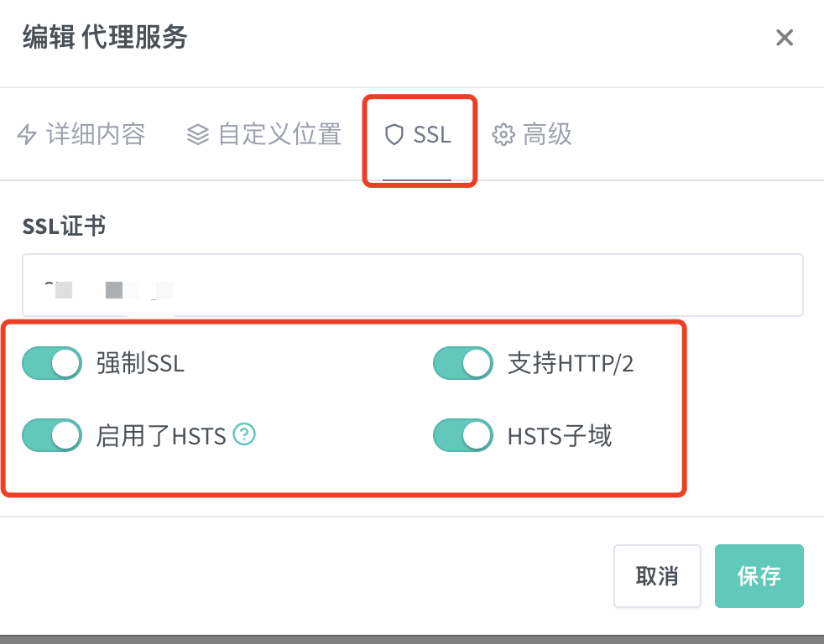Close the 编辑代理服务 dialog with the X

[x=784, y=37]
